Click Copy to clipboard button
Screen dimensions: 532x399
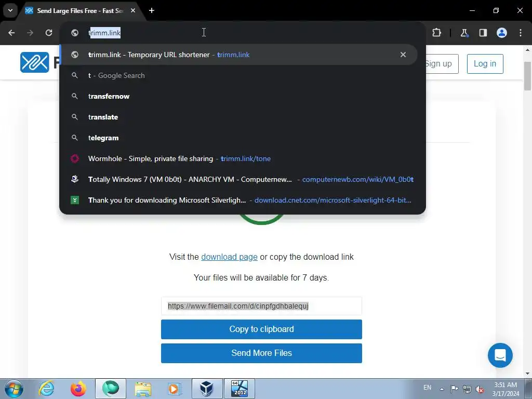261,329
